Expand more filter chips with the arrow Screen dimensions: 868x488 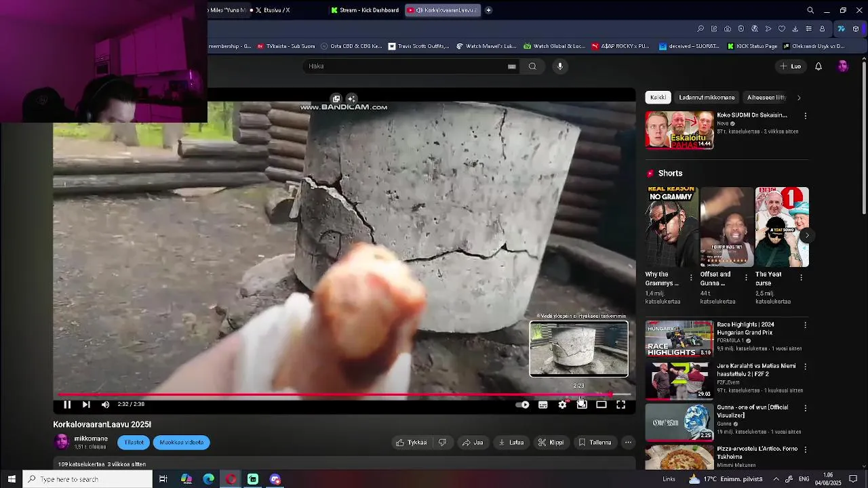click(x=799, y=98)
